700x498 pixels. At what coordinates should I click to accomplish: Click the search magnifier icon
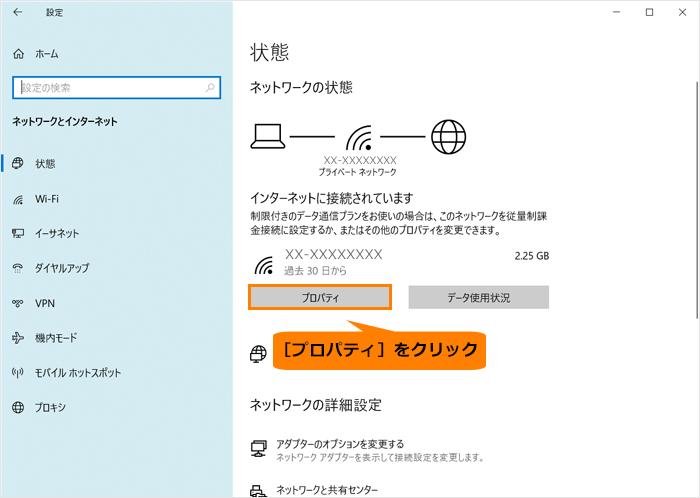click(210, 87)
